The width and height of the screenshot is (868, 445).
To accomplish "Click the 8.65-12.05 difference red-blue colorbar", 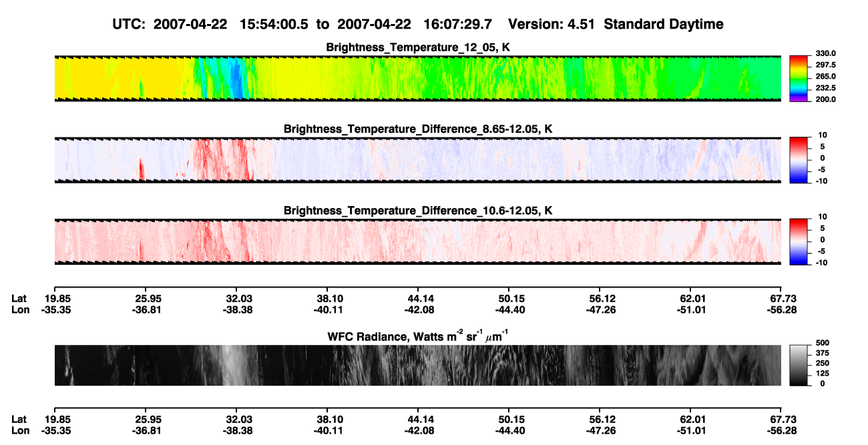I will (799, 159).
